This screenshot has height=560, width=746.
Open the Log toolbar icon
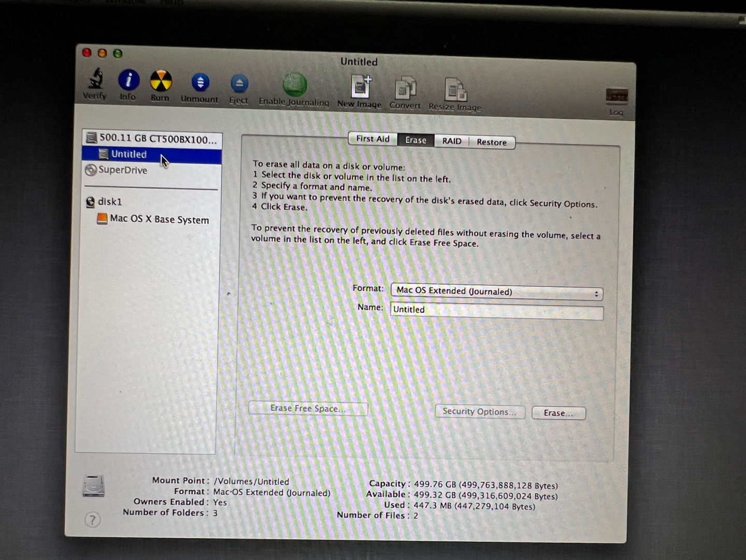616,96
